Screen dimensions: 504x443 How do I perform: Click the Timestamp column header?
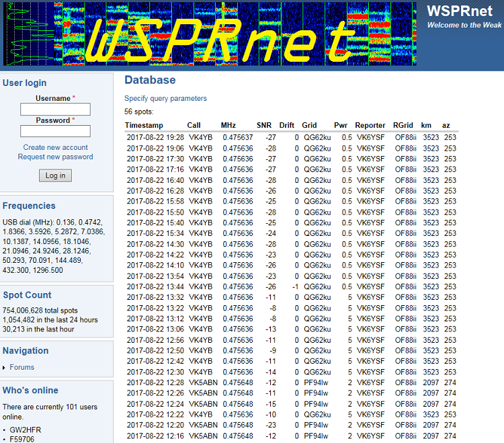pyautogui.click(x=144, y=125)
